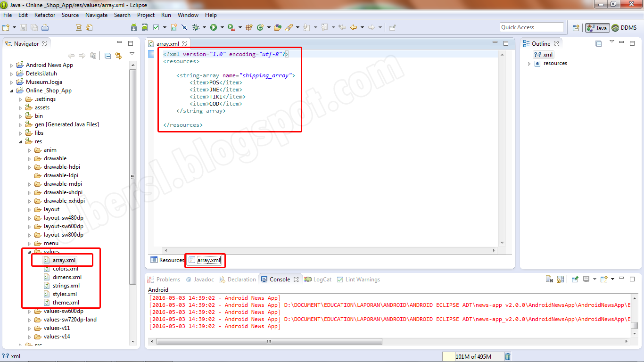The width and height of the screenshot is (644, 362).
Task: Open the Android SDK Manager
Action: click(135, 27)
